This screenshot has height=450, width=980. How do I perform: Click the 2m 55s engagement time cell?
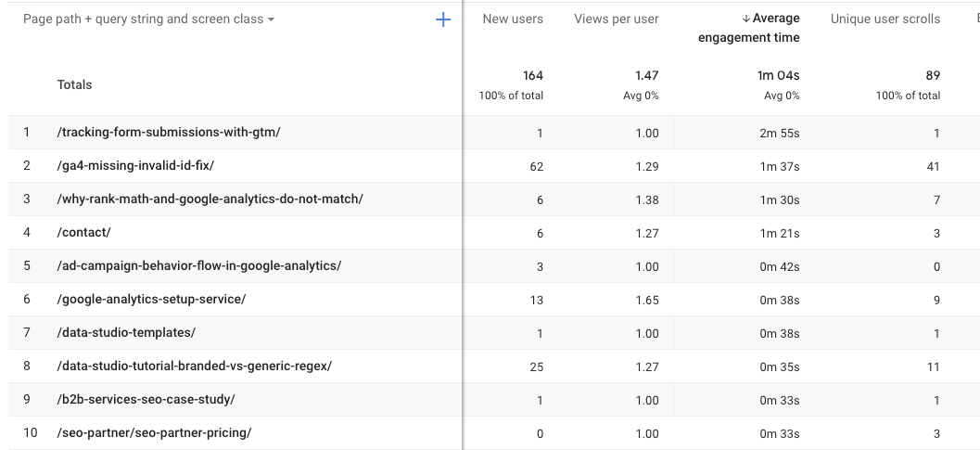click(x=779, y=134)
